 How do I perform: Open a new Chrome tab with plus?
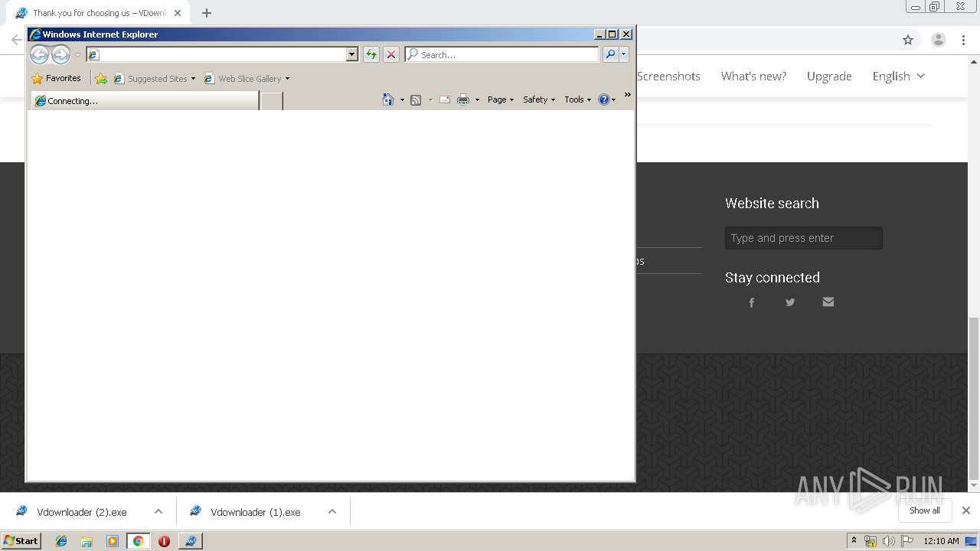207,13
